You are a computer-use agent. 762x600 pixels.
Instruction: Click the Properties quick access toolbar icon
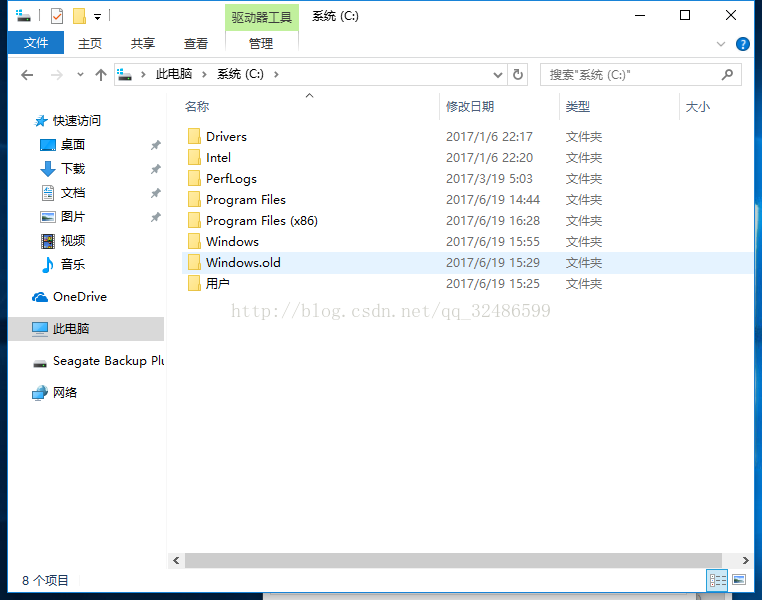(x=57, y=16)
